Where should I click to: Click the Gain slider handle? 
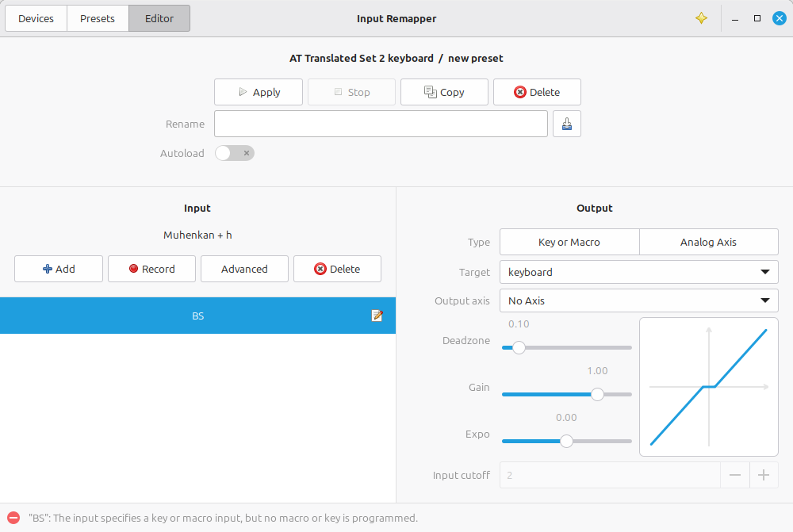[597, 395]
